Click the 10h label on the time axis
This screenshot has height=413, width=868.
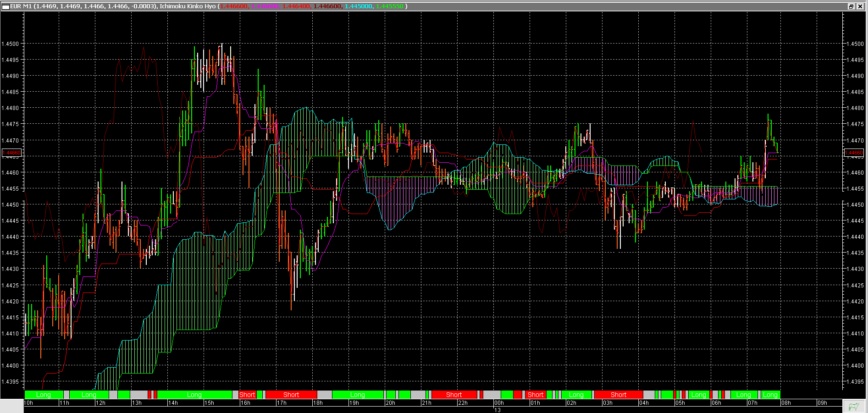28,402
